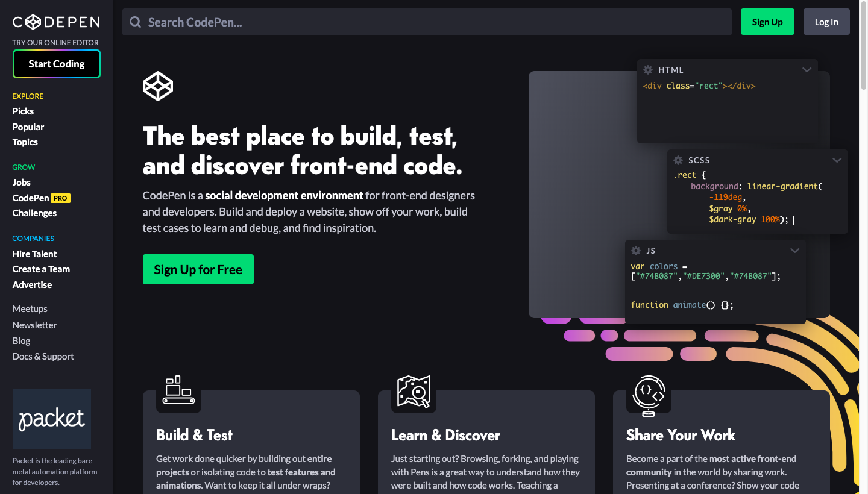
Task: Open Newsletter link
Action: 35,325
